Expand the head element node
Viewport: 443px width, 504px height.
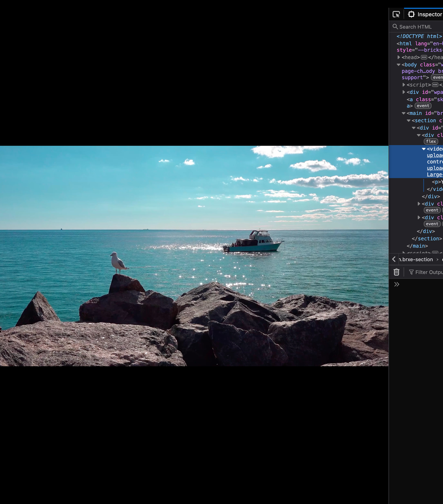pyautogui.click(x=398, y=57)
